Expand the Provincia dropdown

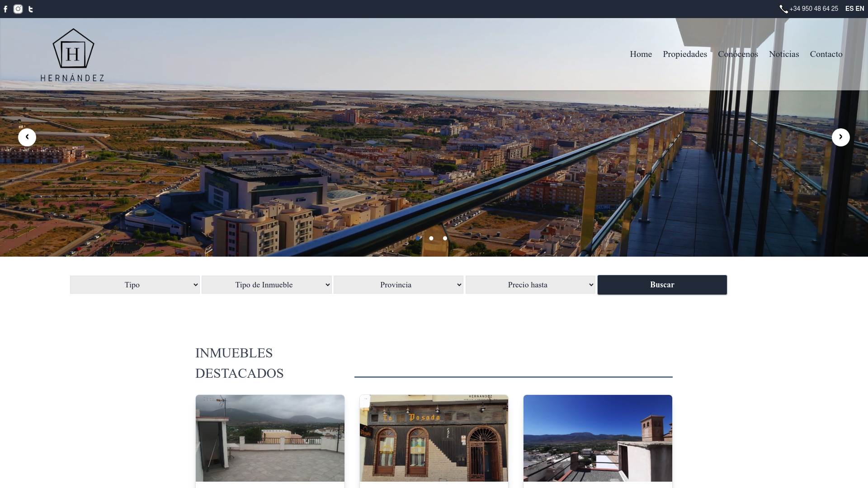point(398,285)
